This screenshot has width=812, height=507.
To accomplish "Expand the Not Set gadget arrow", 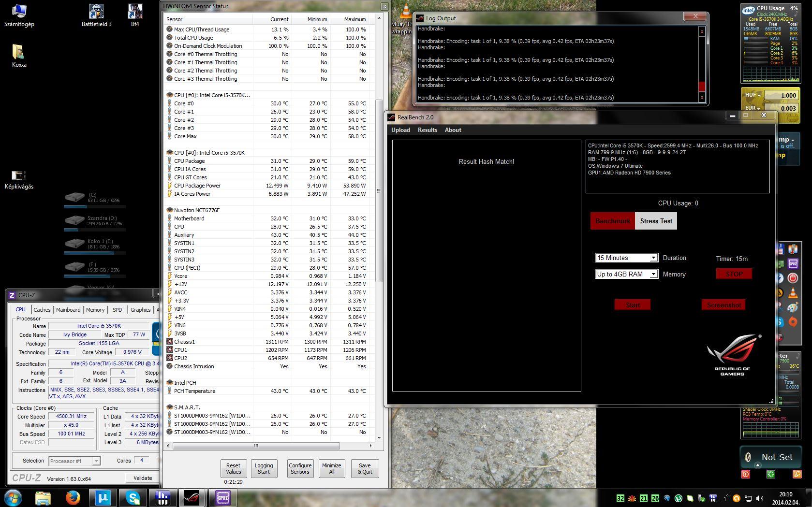I will click(x=758, y=465).
